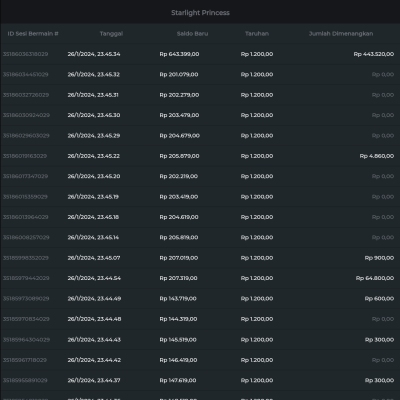This screenshot has height=400, width=400.
Task: Click the balance Rp 204.619,00
Action: 179,217
